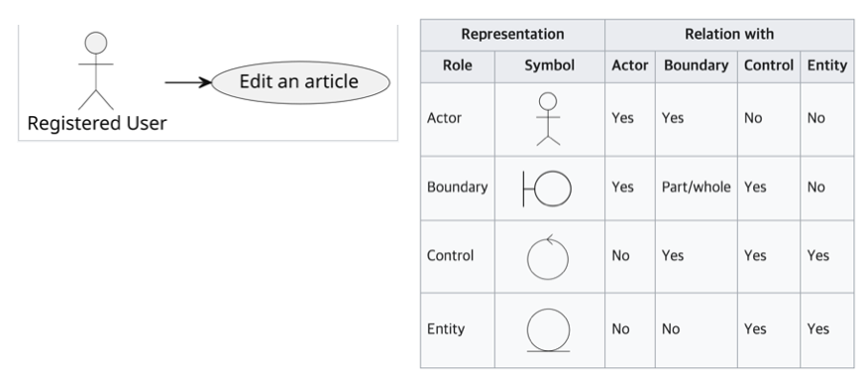Select the Control circular arrow symbol
Image resolution: width=868 pixels, height=377 pixels.
[x=548, y=257]
